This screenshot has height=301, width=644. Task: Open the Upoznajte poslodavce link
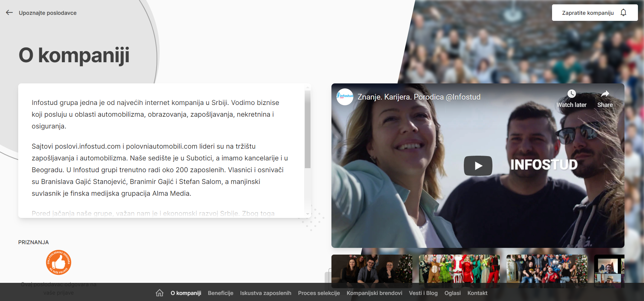click(x=47, y=13)
